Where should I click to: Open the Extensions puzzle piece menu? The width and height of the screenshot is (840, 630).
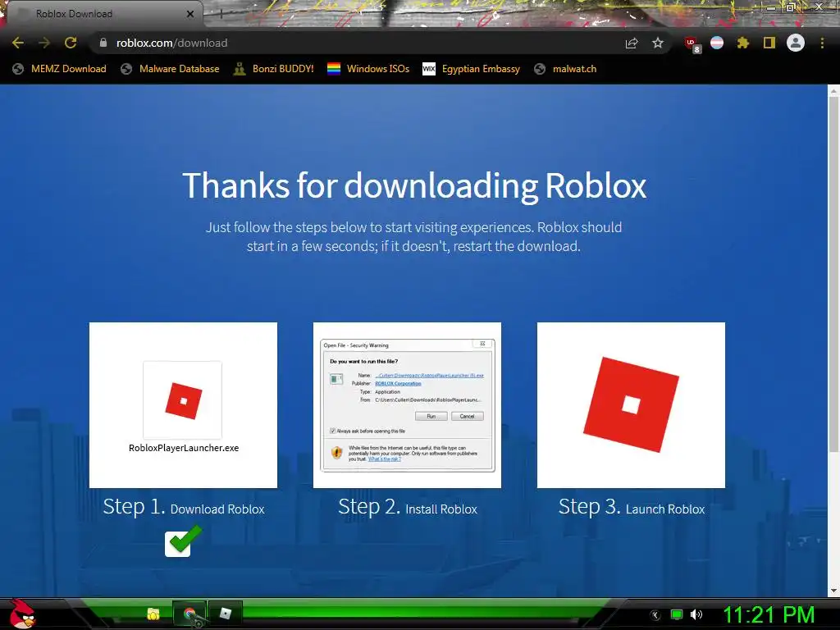coord(742,43)
